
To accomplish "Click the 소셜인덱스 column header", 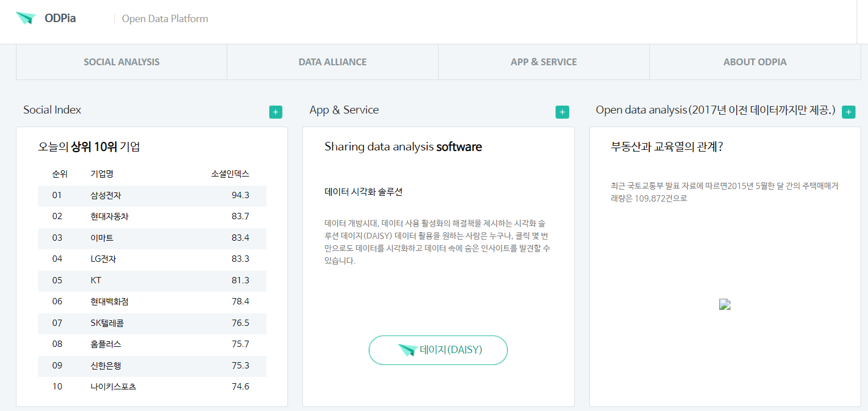I will [230, 174].
